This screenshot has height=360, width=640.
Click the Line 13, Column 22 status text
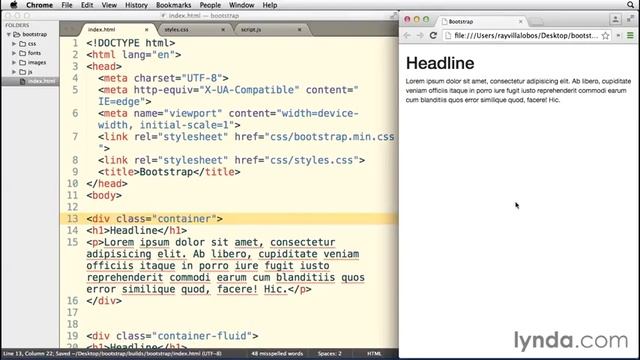[28, 353]
